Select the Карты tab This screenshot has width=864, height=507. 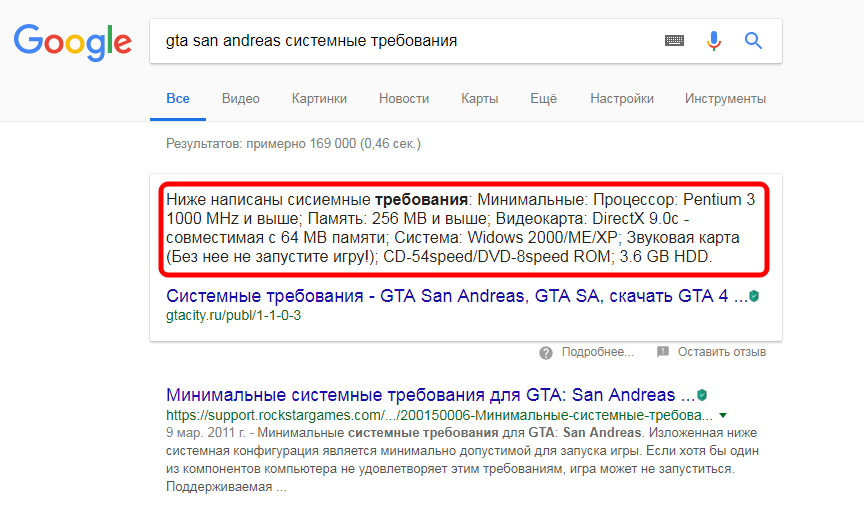480,99
